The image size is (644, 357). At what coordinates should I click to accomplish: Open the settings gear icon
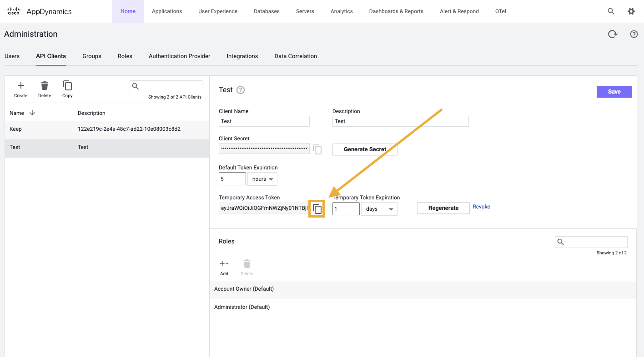tap(631, 11)
